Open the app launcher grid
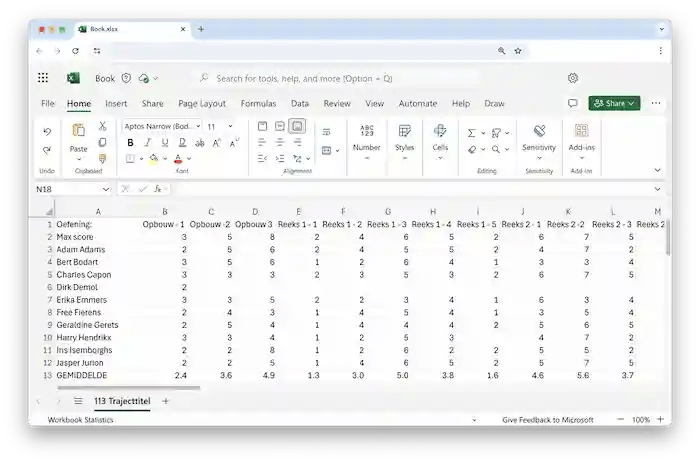 [x=43, y=78]
